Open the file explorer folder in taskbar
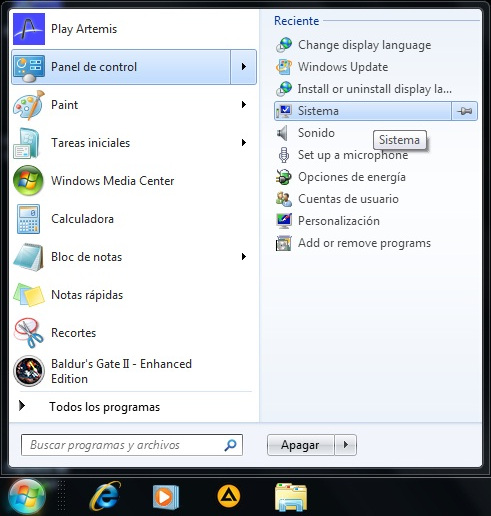The width and height of the screenshot is (491, 516). click(291, 497)
